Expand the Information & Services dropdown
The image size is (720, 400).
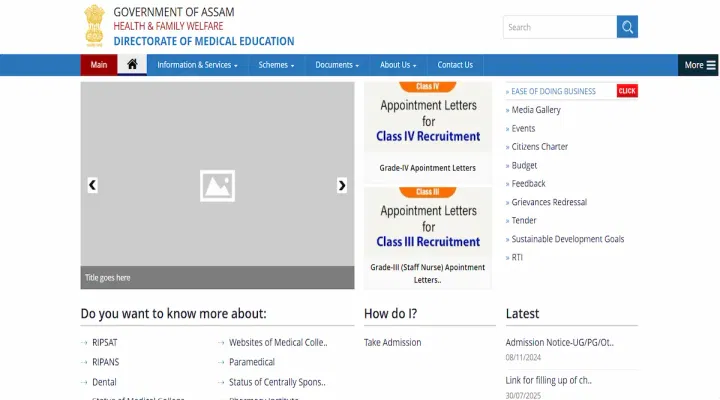tap(197, 65)
